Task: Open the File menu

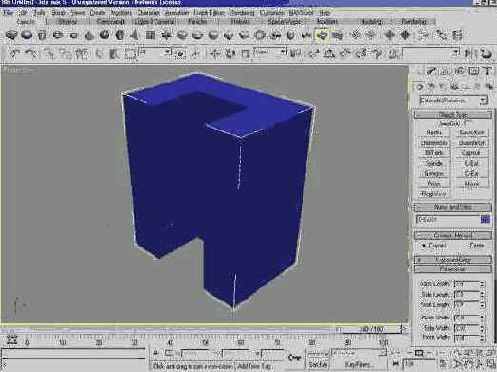Action: coord(8,13)
